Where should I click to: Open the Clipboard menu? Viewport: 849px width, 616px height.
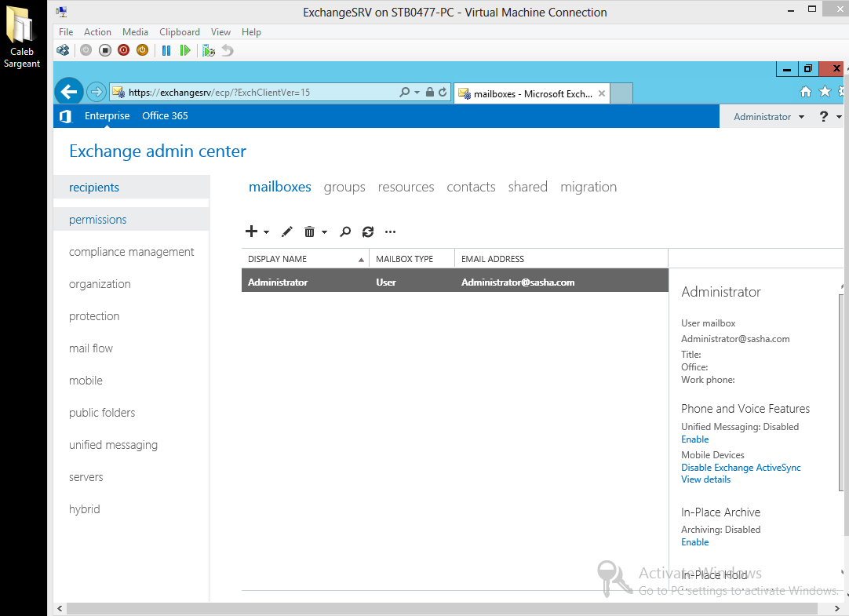click(179, 32)
